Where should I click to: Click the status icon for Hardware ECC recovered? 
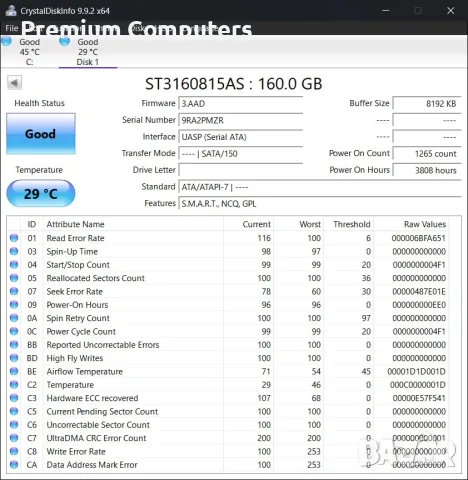tap(14, 398)
